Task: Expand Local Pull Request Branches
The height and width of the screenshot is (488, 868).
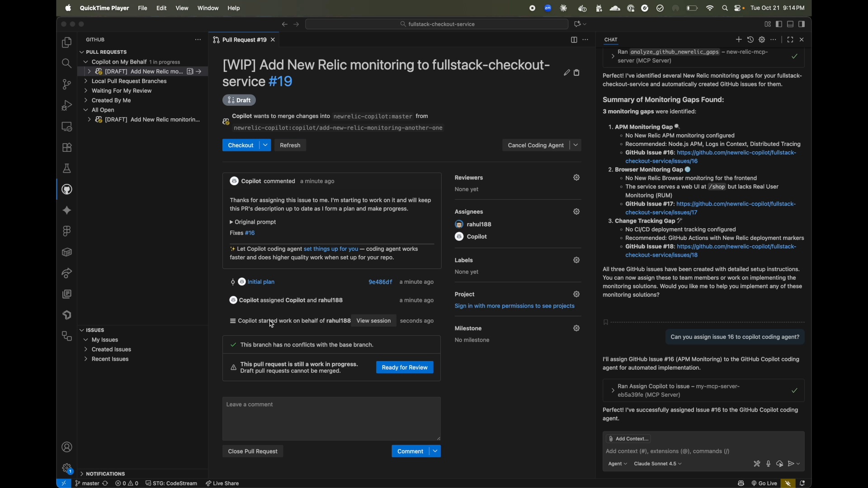Action: [x=129, y=81]
